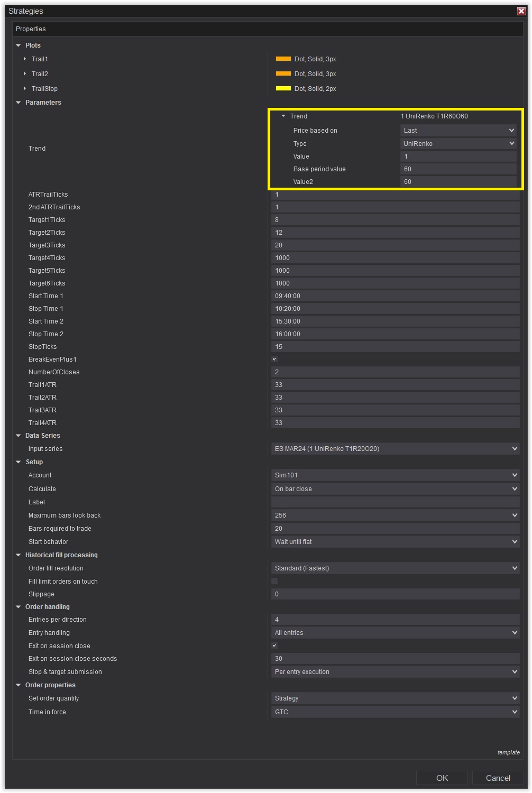Open the Type dropdown showing UniRenko
This screenshot has width=532, height=793.
[458, 143]
